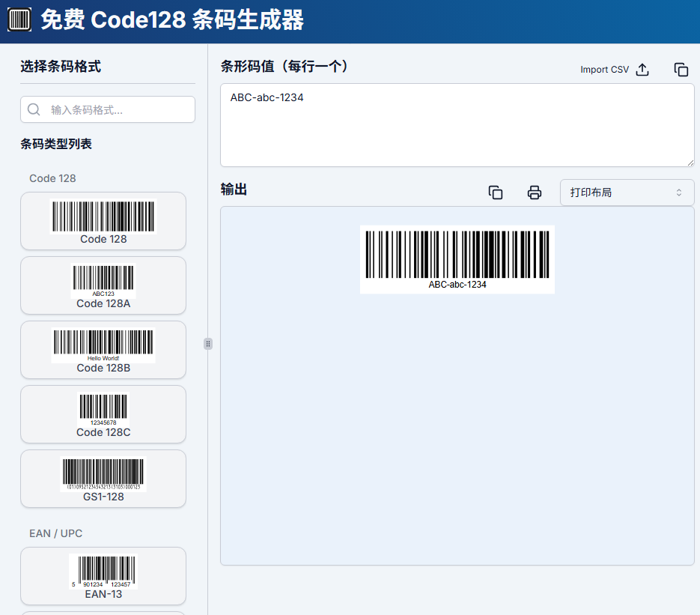700x615 pixels.
Task: Click the 免费 Code128 条码生成器 title
Action: click(172, 20)
